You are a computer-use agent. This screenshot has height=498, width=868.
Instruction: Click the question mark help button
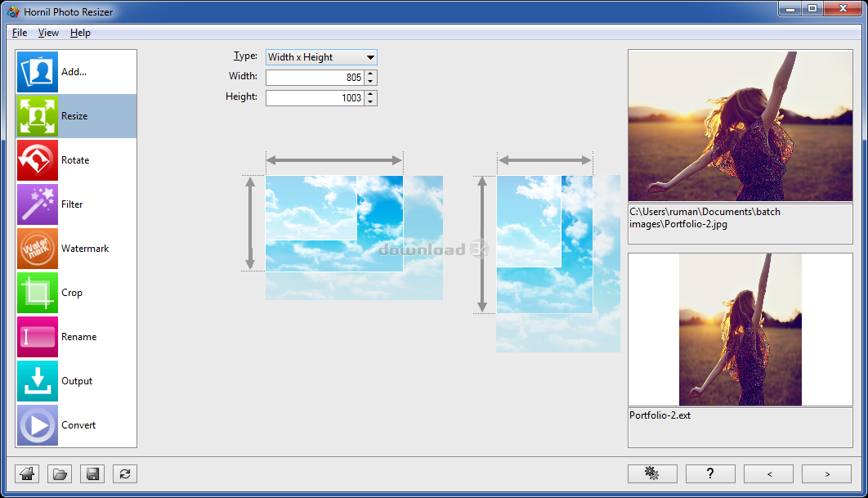(711, 473)
